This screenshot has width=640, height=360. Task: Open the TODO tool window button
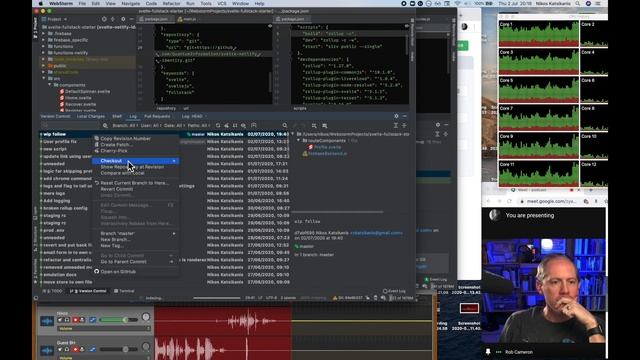(53, 291)
